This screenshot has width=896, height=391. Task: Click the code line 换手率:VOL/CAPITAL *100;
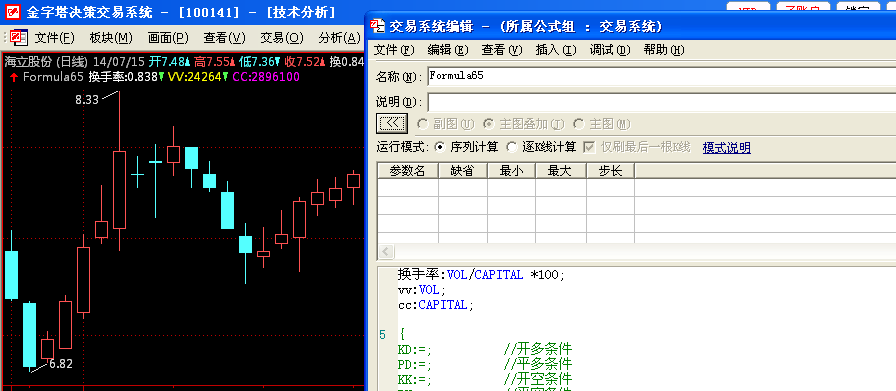tap(481, 274)
